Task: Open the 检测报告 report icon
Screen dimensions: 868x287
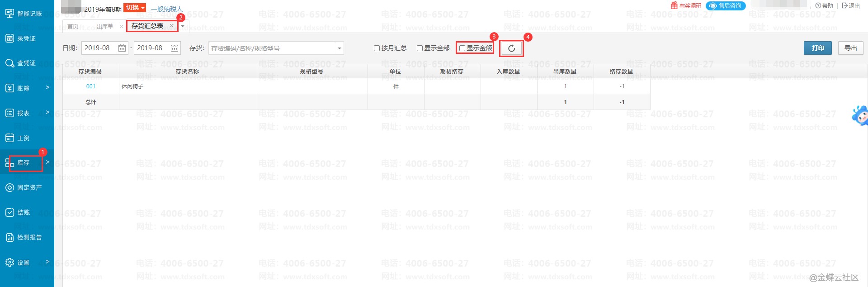Action: coord(9,237)
